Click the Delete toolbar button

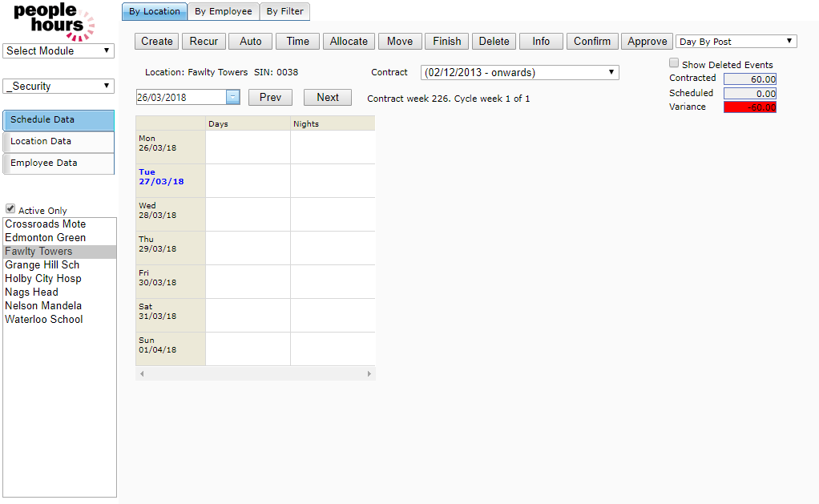pyautogui.click(x=494, y=42)
